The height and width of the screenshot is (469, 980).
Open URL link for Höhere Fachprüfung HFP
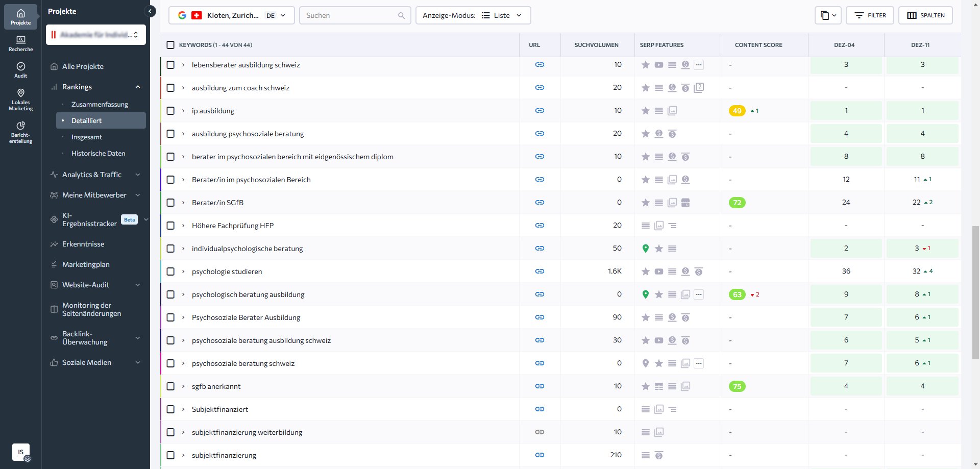click(540, 226)
